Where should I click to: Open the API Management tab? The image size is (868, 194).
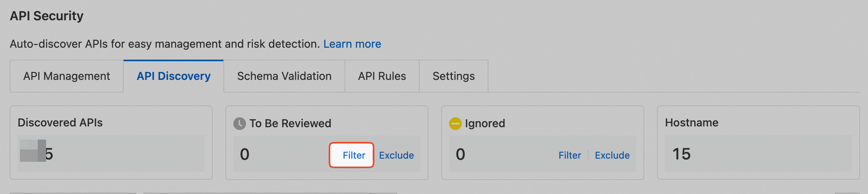pyautogui.click(x=66, y=76)
